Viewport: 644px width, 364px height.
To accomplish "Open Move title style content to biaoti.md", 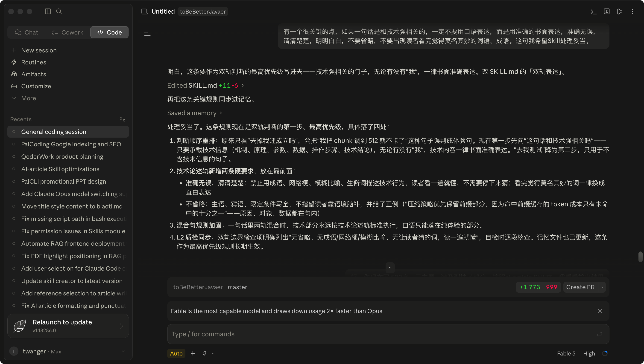I will click(68, 206).
